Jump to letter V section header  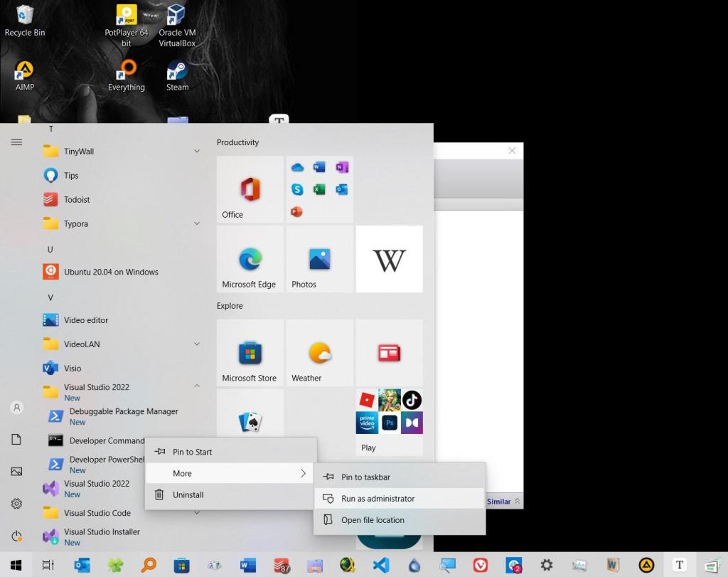[50, 297]
